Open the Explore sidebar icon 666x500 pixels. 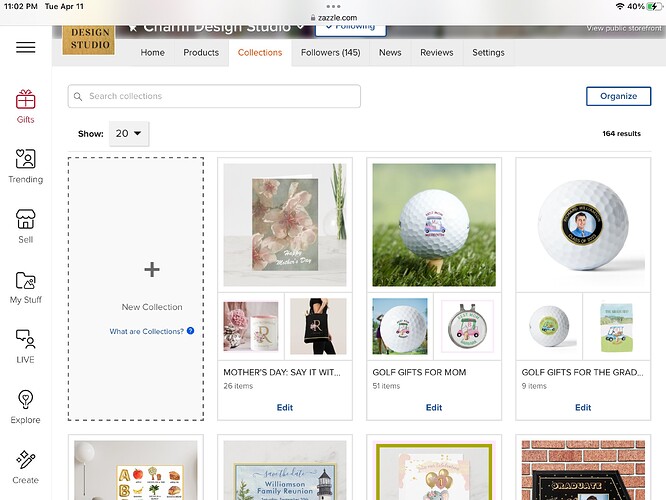25,407
